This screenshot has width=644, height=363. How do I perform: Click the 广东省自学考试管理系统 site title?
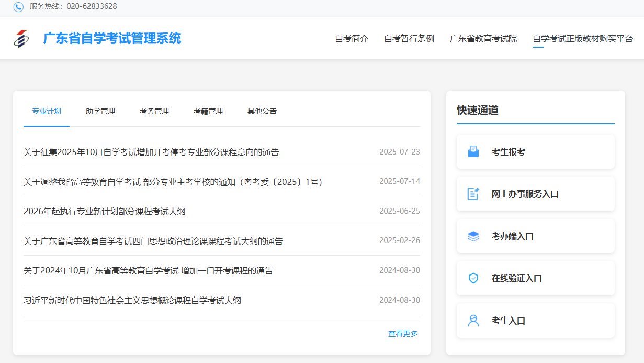[x=112, y=38]
